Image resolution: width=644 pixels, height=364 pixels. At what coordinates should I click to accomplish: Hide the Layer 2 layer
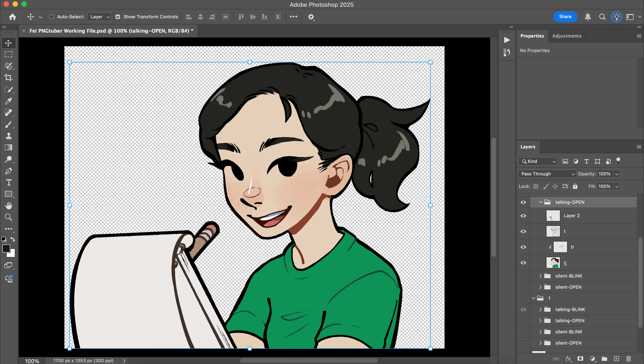point(523,215)
